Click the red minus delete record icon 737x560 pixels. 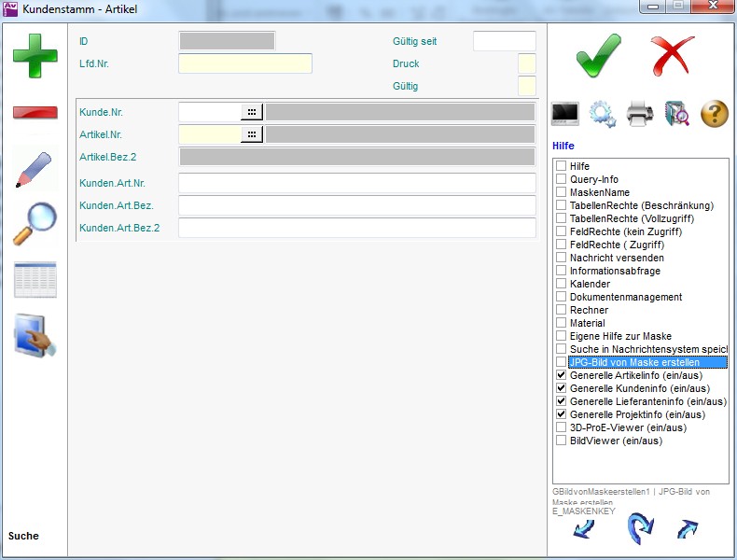[x=35, y=113]
